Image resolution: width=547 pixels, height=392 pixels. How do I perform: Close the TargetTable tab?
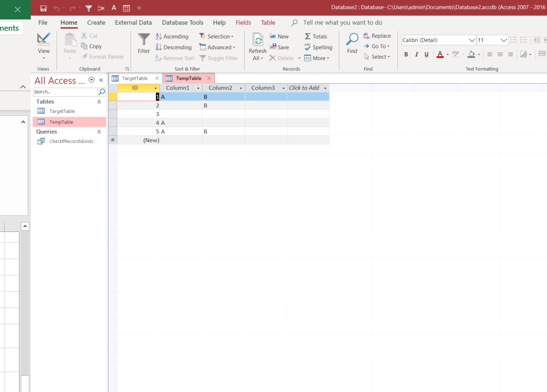157,78
